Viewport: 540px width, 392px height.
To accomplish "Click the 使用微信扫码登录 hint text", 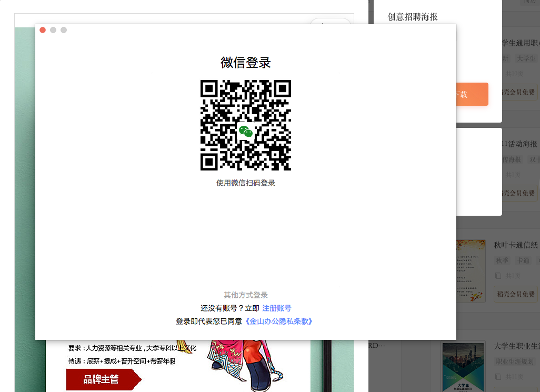I will pyautogui.click(x=246, y=183).
